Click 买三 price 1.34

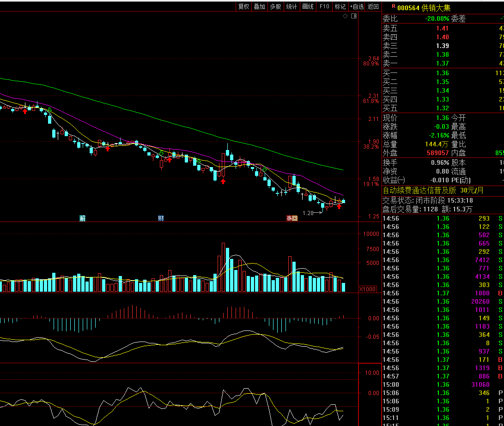coord(442,90)
